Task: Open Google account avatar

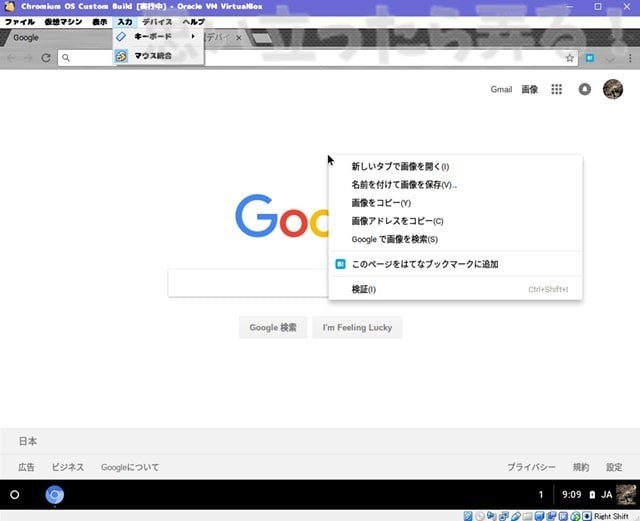Action: 613,89
